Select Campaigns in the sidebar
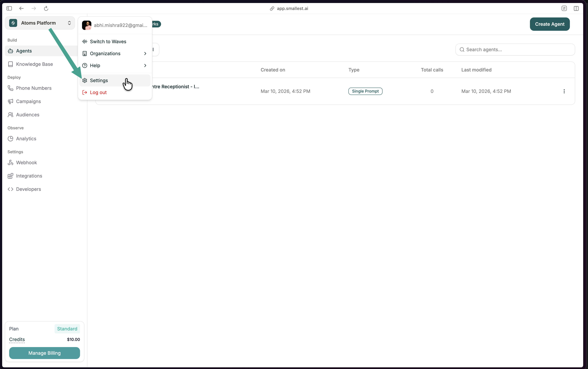The image size is (588, 369). point(28,101)
